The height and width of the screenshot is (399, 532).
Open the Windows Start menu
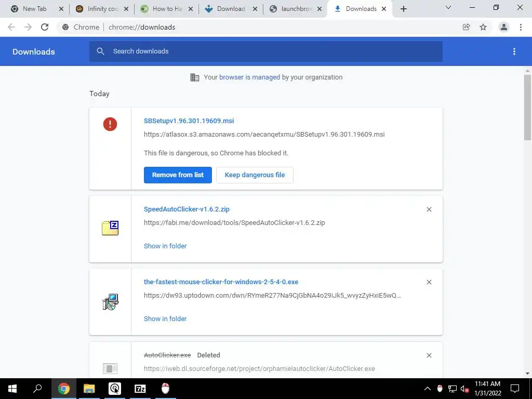[x=12, y=389]
